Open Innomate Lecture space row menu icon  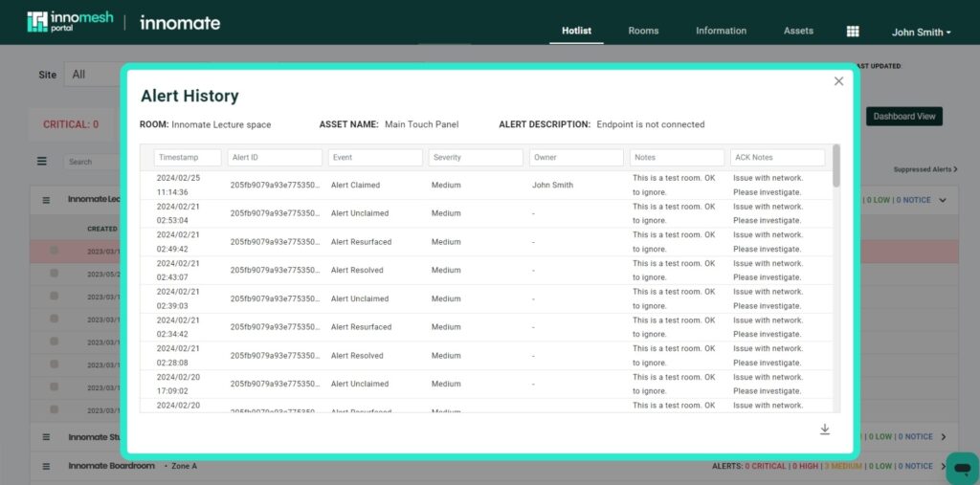46,200
